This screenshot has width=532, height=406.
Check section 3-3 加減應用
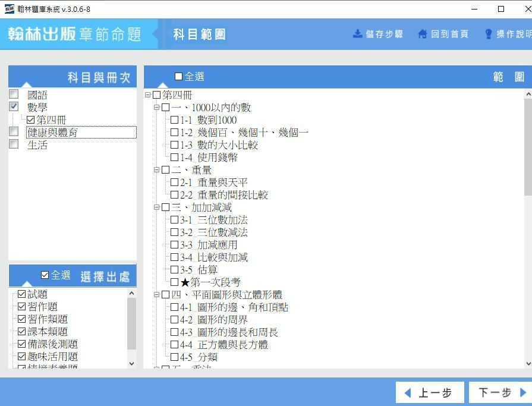click(174, 244)
